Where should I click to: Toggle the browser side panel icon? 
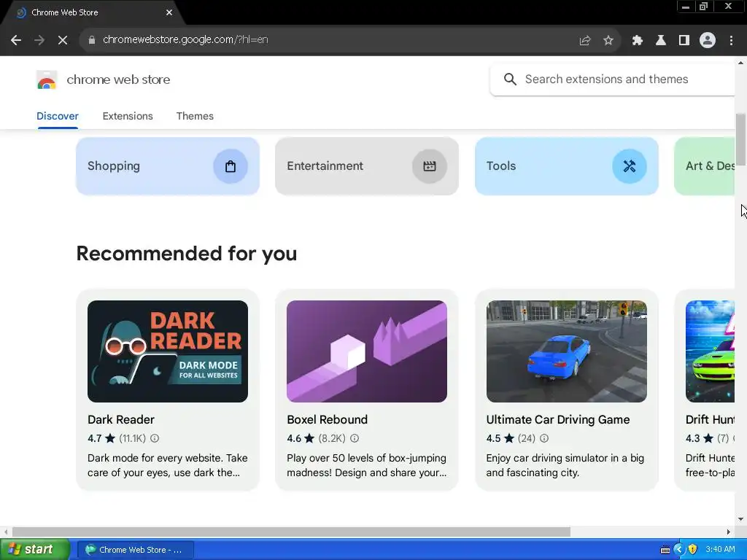tap(684, 41)
